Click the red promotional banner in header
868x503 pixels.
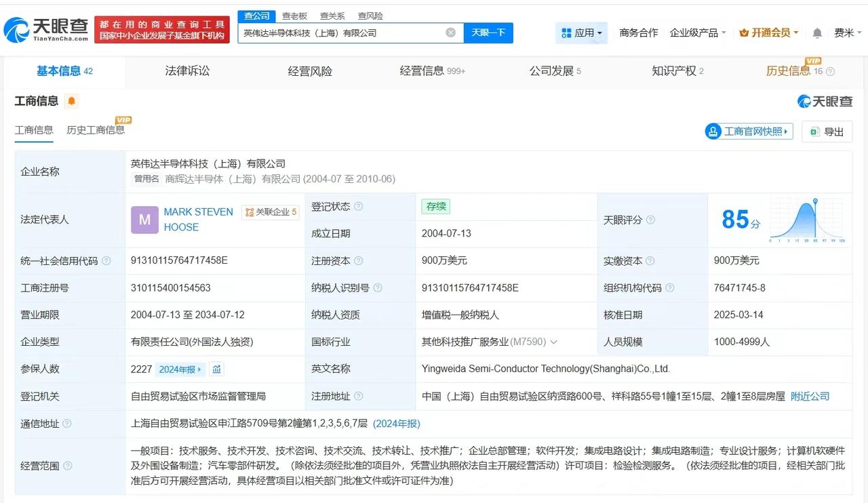coord(161,29)
